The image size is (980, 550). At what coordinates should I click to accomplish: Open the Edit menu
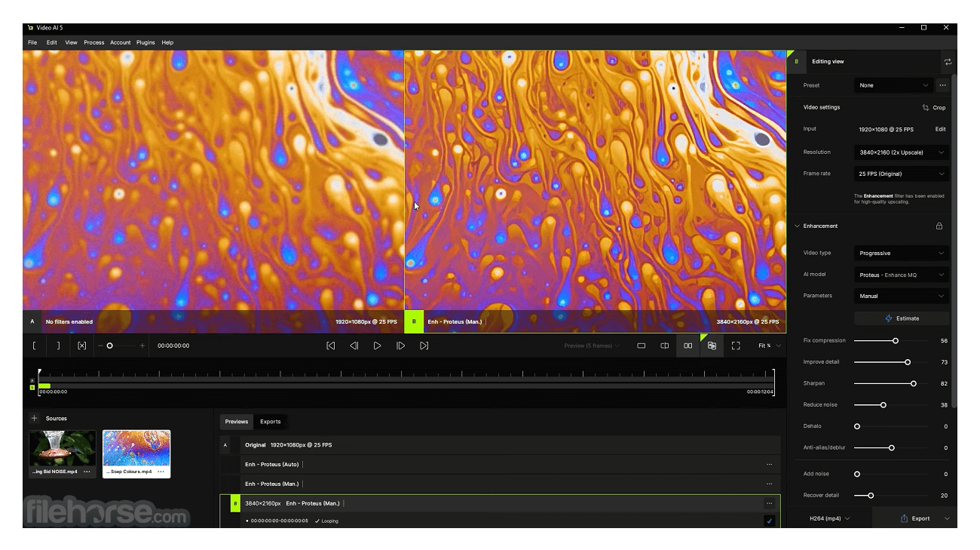(52, 42)
